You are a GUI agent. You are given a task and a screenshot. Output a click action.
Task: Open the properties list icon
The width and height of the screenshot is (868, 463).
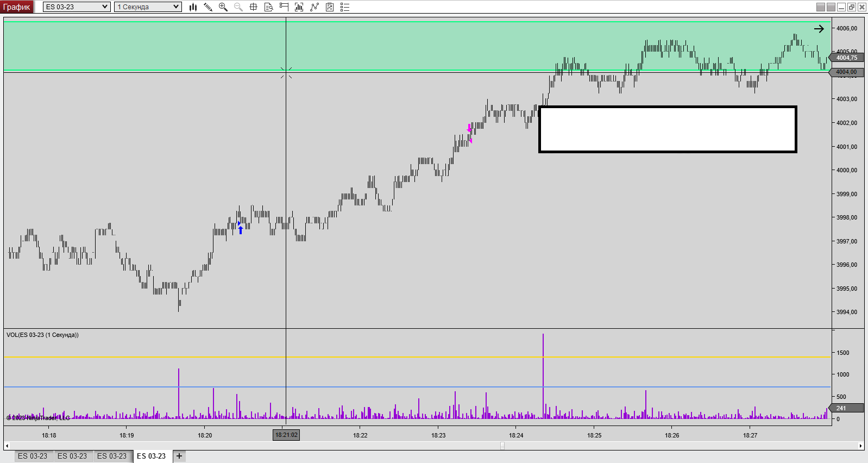click(x=344, y=7)
